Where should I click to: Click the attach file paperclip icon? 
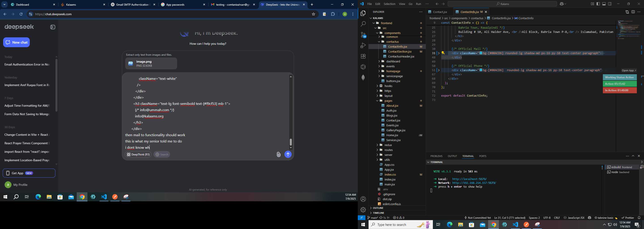click(x=278, y=155)
